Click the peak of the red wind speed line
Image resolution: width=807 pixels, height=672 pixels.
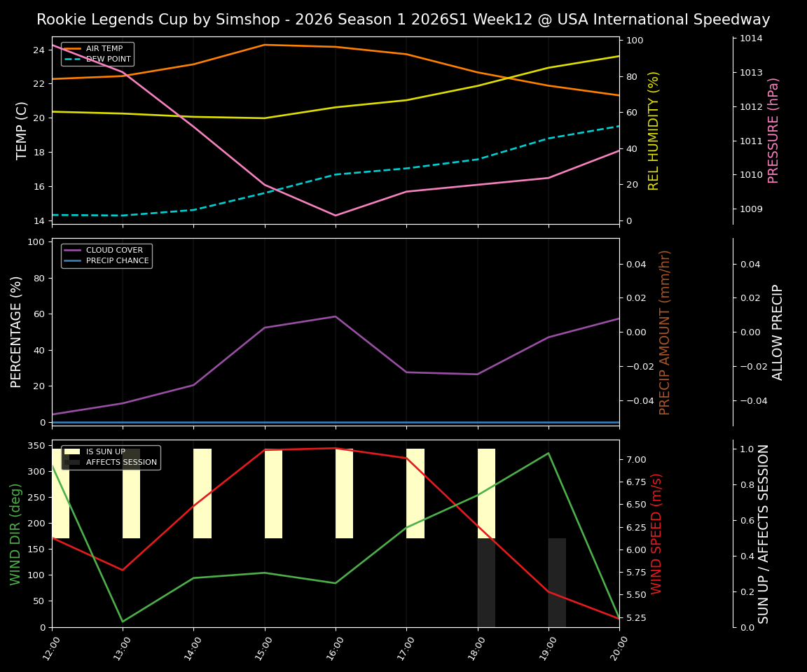tap(335, 449)
